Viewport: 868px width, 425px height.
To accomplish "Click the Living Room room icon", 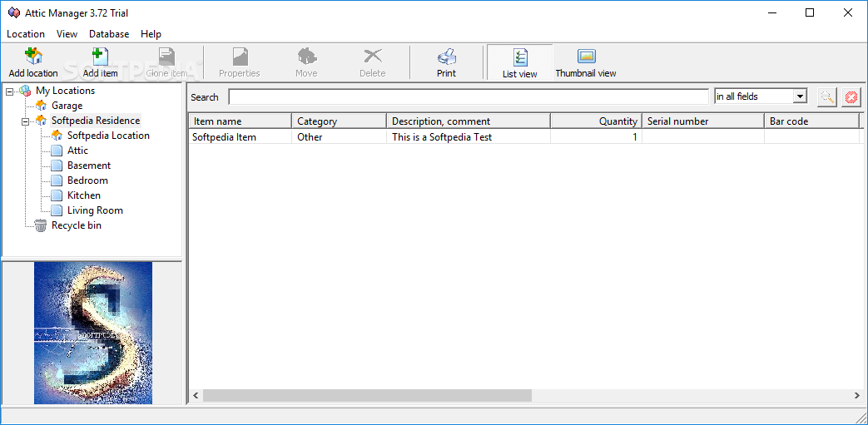I will 57,210.
